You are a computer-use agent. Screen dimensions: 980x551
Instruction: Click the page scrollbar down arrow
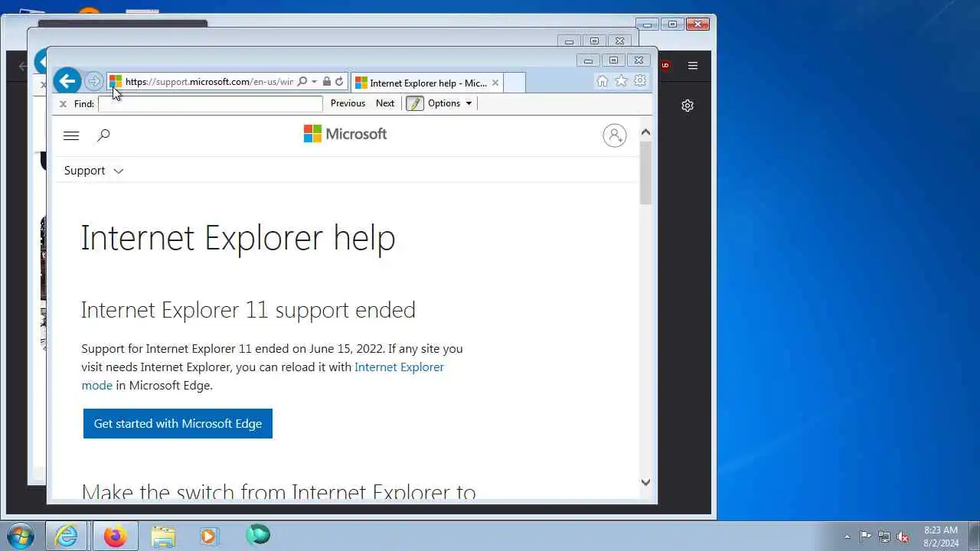(645, 482)
